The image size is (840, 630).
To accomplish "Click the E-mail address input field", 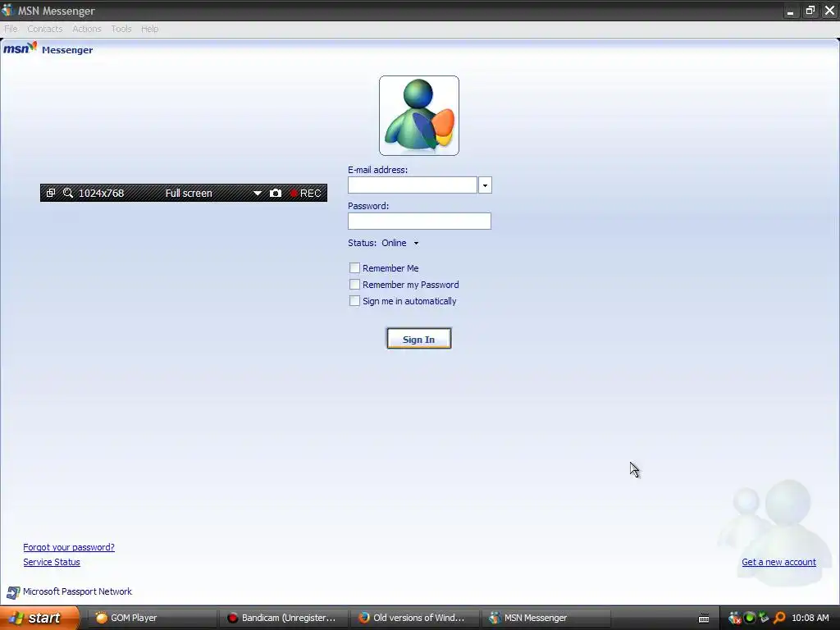I will (413, 185).
